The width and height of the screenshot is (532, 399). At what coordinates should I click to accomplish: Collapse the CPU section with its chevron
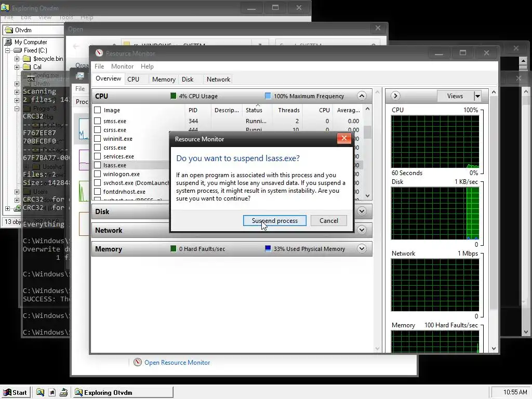pos(362,96)
